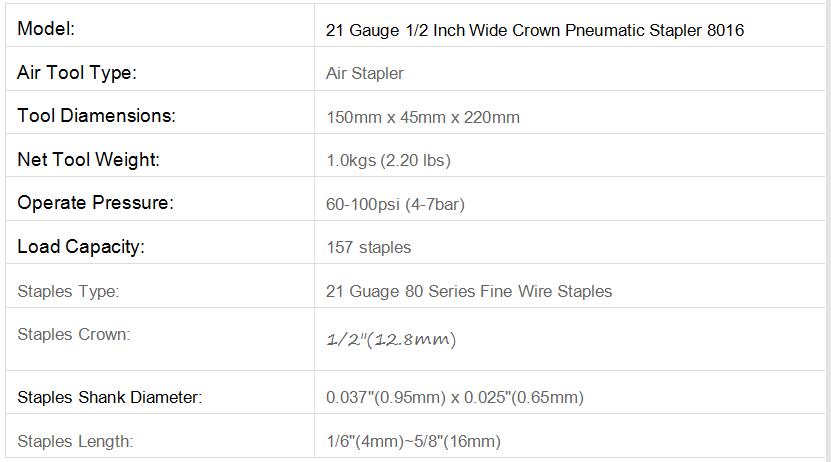Click the Staples Crown label
Viewport: 831px width, 462px height.
(x=74, y=334)
